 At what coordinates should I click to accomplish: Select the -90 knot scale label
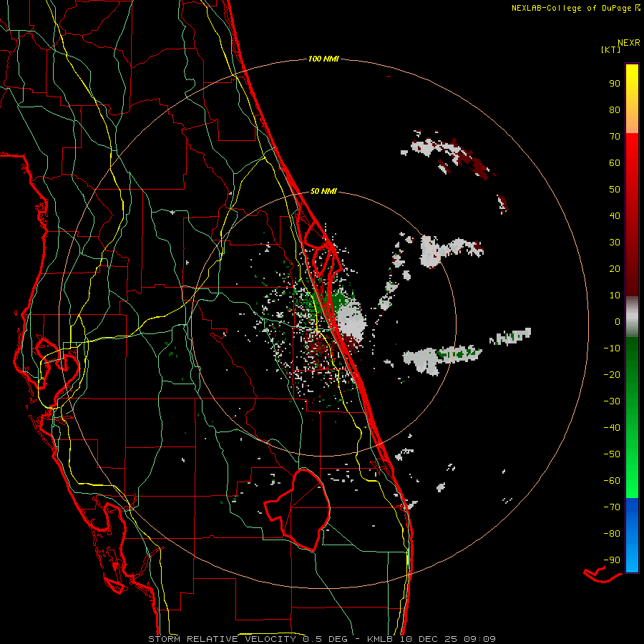pyautogui.click(x=612, y=560)
